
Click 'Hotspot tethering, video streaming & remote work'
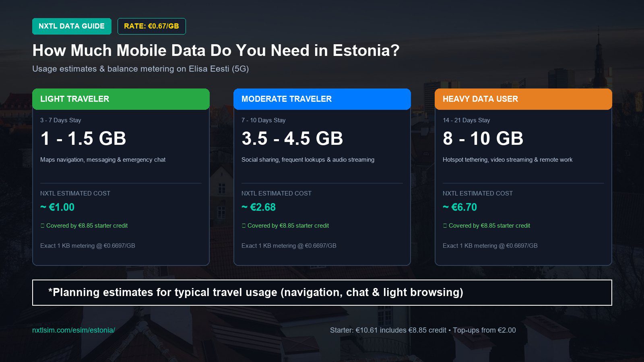[x=508, y=160]
